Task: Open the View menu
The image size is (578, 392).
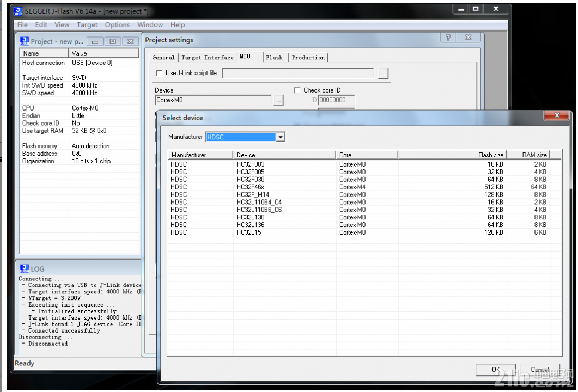Action: click(62, 24)
